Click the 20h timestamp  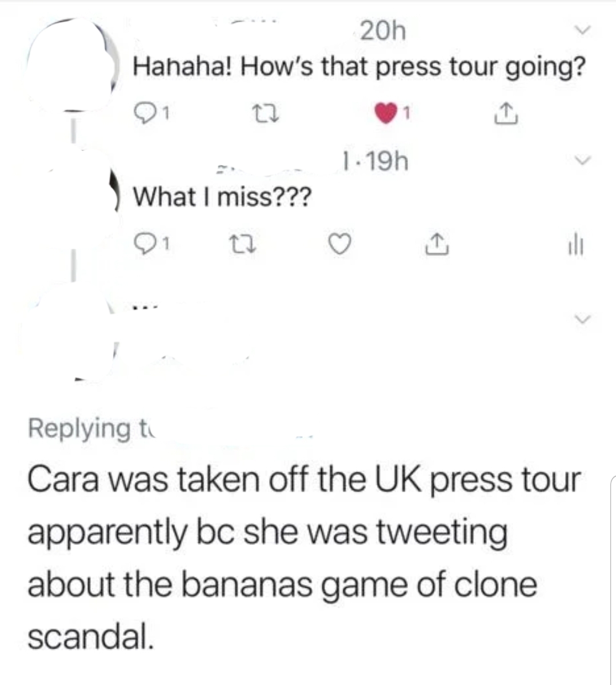pyautogui.click(x=383, y=31)
